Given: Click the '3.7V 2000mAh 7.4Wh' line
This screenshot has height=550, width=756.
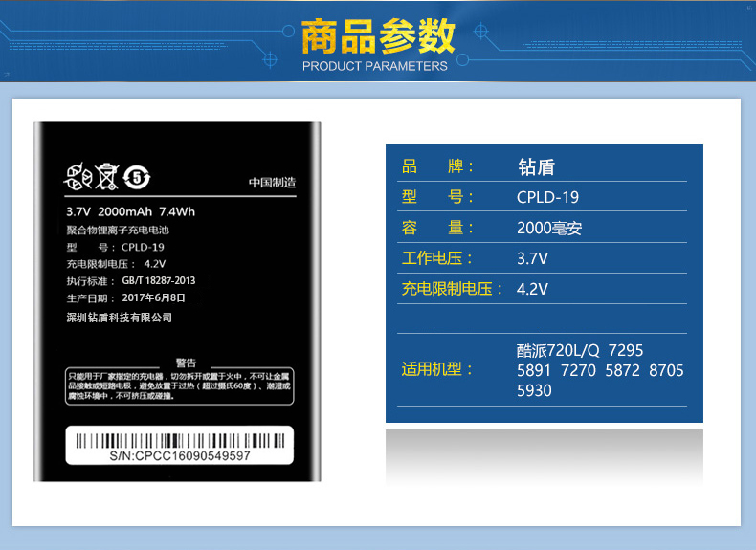Looking at the screenshot, I should coord(131,211).
